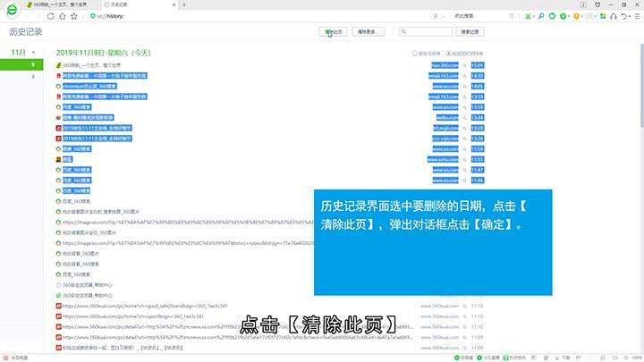Viewport: 644px width, 362px height.
Task: Click the site magnifier icon in the 15:09 row
Action: coord(465,65)
